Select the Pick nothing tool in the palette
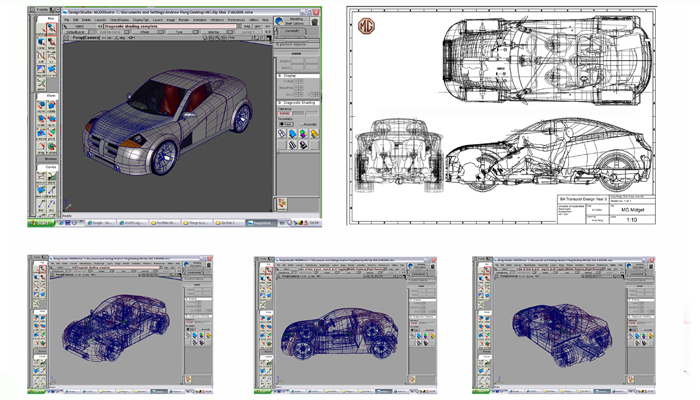 point(41,29)
